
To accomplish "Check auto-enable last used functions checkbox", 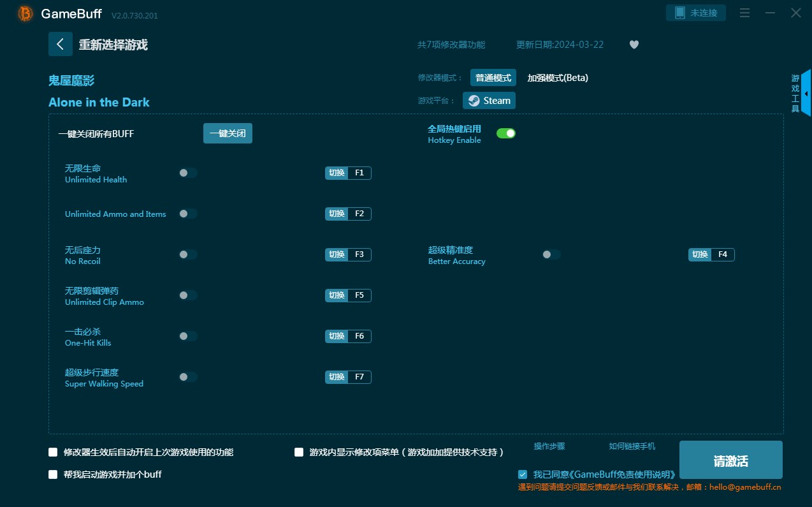I will coord(53,452).
